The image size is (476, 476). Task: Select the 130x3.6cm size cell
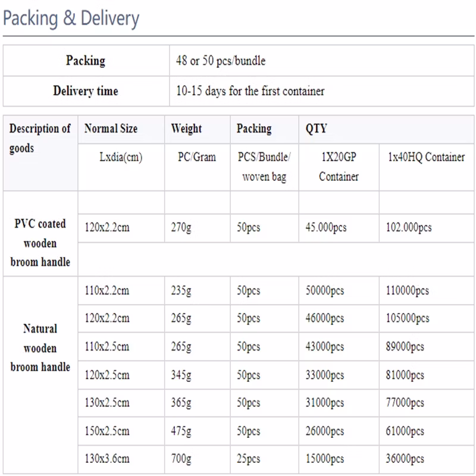[x=121, y=459]
